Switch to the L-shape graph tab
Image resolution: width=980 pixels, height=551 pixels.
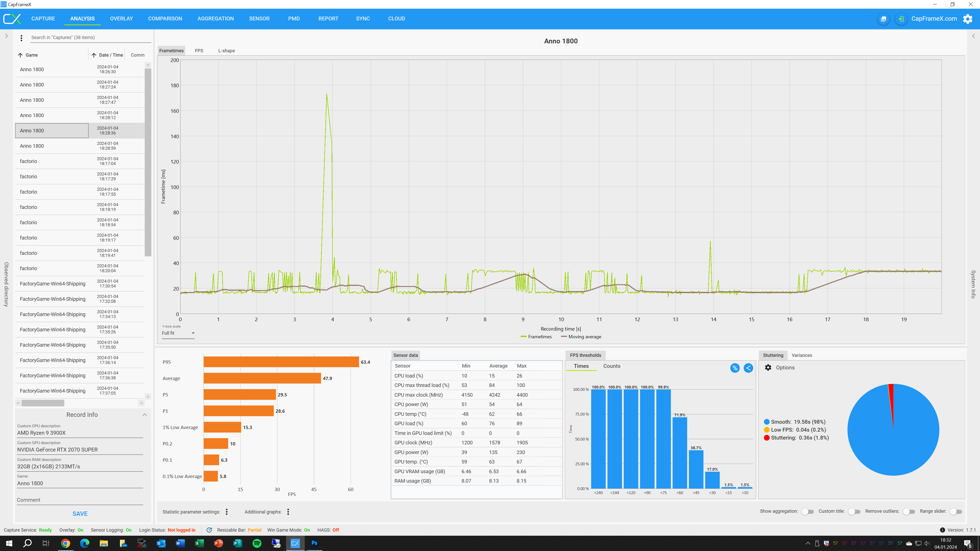[x=226, y=51]
